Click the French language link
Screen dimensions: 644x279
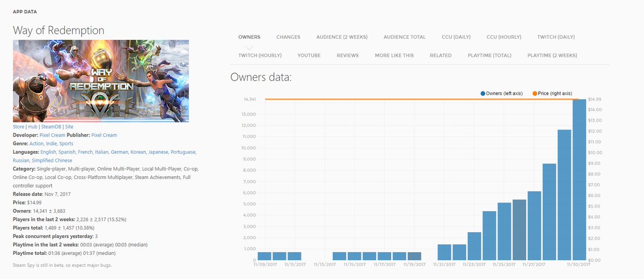[x=86, y=152]
